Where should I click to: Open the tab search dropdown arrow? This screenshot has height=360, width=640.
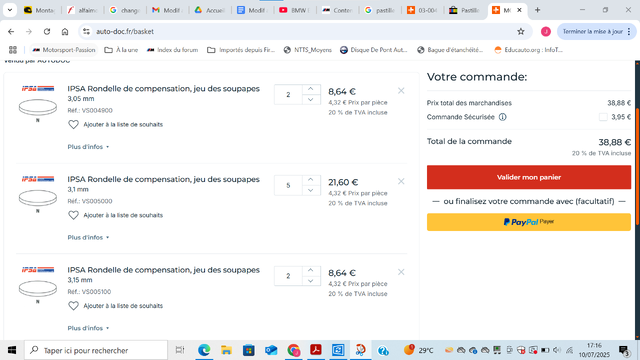(10, 10)
